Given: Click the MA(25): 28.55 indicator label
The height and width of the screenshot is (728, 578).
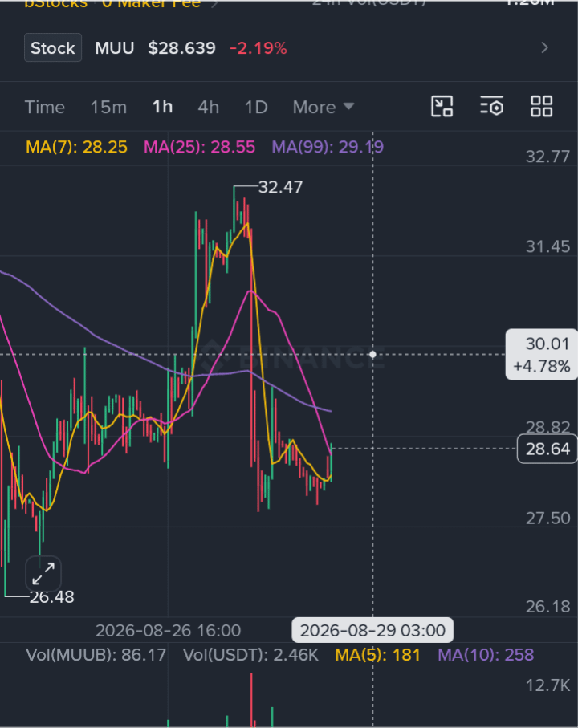Looking at the screenshot, I should pyautogui.click(x=200, y=147).
